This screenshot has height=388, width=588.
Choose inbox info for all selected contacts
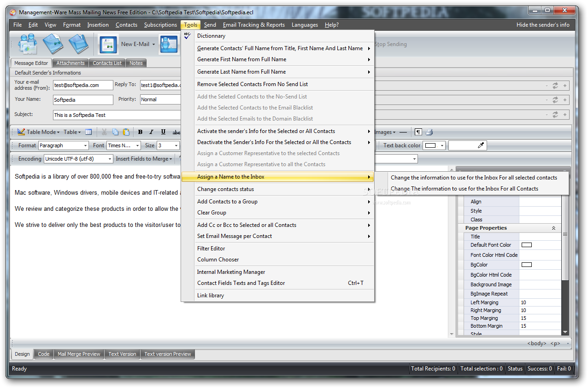click(474, 178)
